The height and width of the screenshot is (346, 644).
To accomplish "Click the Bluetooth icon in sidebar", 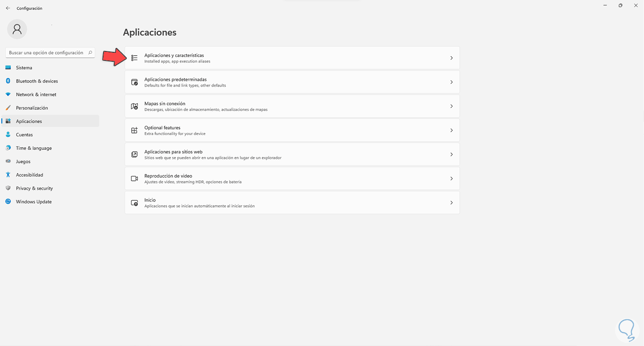I will tap(8, 81).
